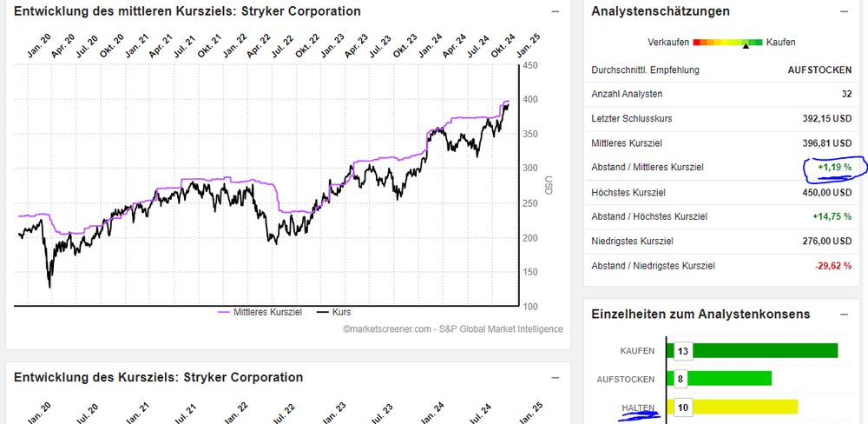This screenshot has width=868, height=424.
Task: Select the dark green KAUFEN bar
Action: [756, 350]
